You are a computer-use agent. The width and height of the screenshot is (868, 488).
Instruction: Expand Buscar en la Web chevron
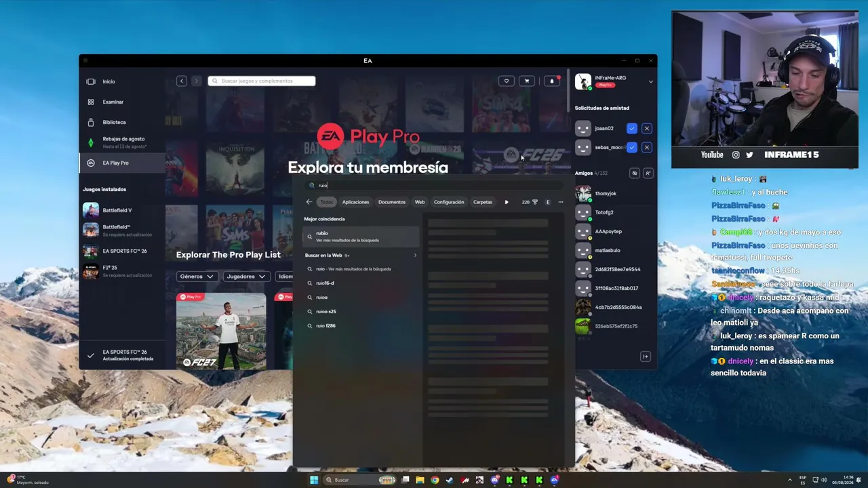pos(415,256)
